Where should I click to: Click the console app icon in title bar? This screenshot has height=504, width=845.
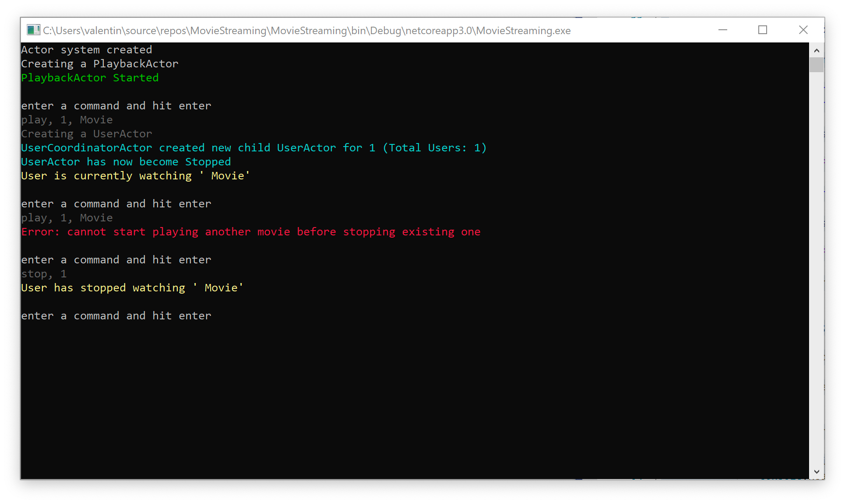33,30
